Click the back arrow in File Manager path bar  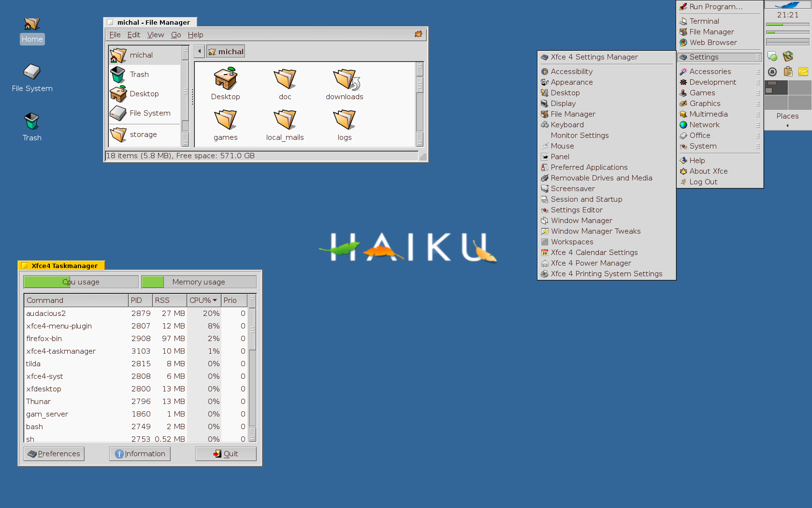pyautogui.click(x=200, y=51)
